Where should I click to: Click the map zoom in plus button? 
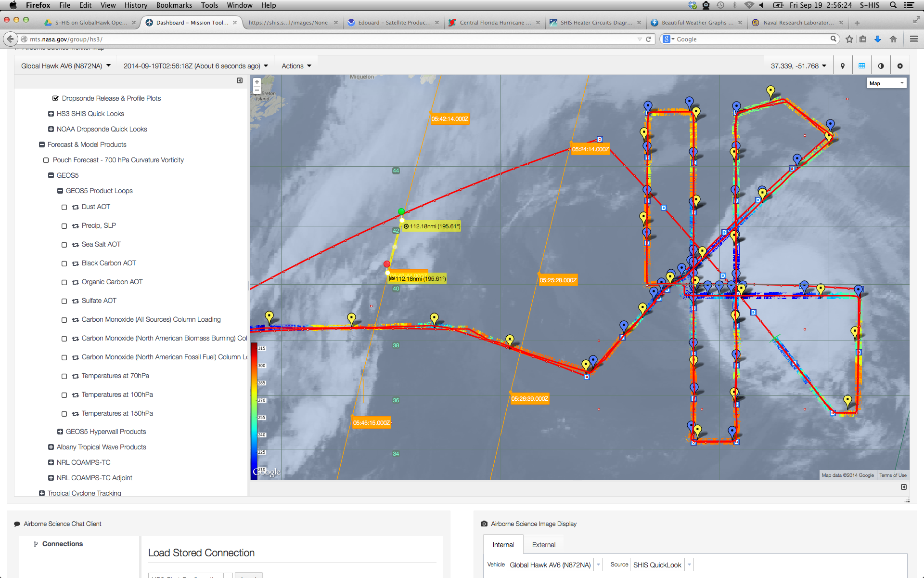(257, 82)
